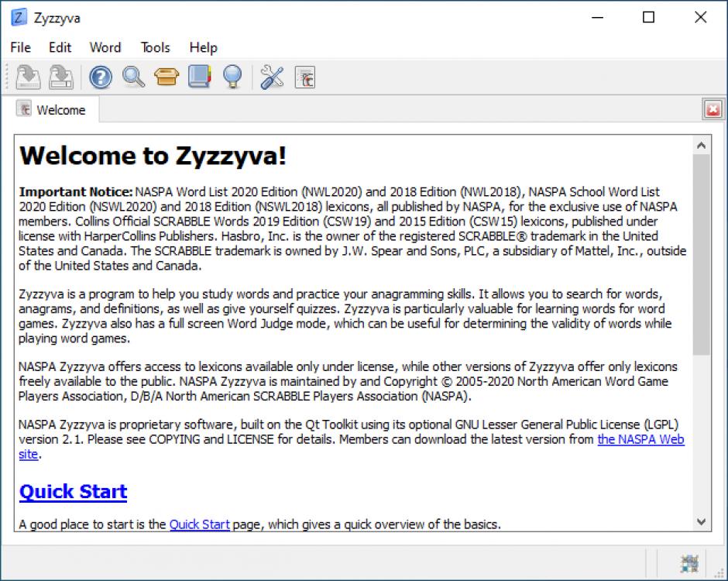Follow the NASPA Web site link
728x581 pixels.
click(640, 439)
